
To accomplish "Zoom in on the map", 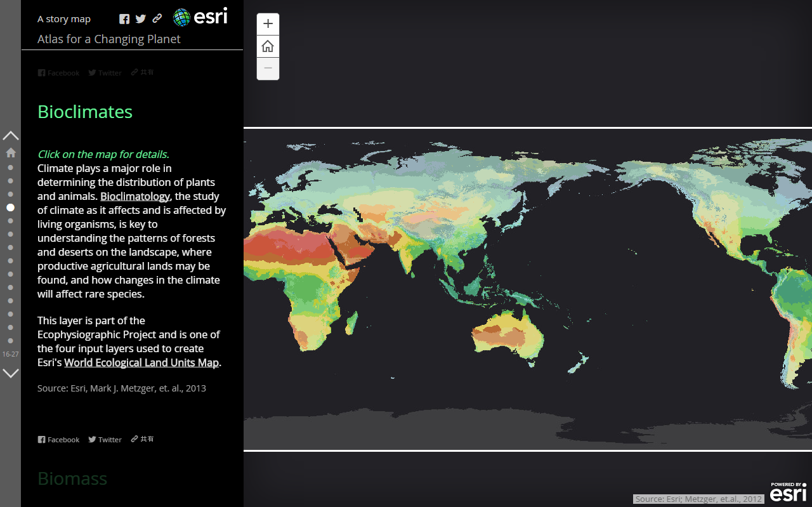I will (268, 24).
